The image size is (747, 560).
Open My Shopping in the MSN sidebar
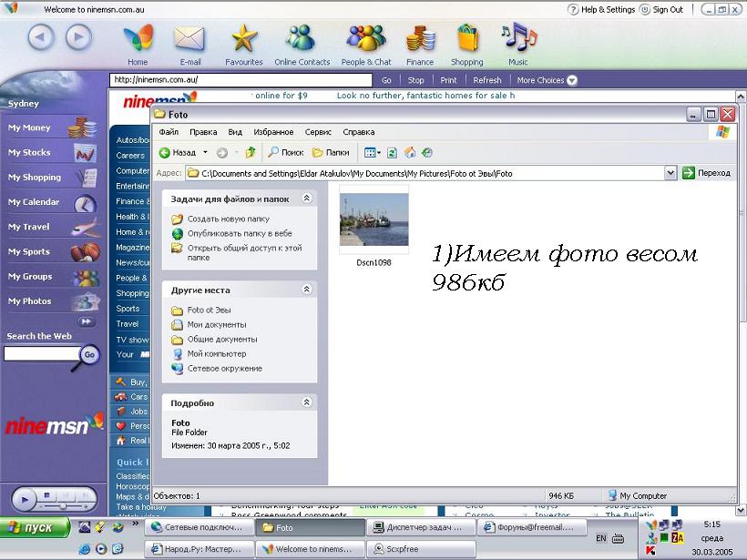click(53, 178)
